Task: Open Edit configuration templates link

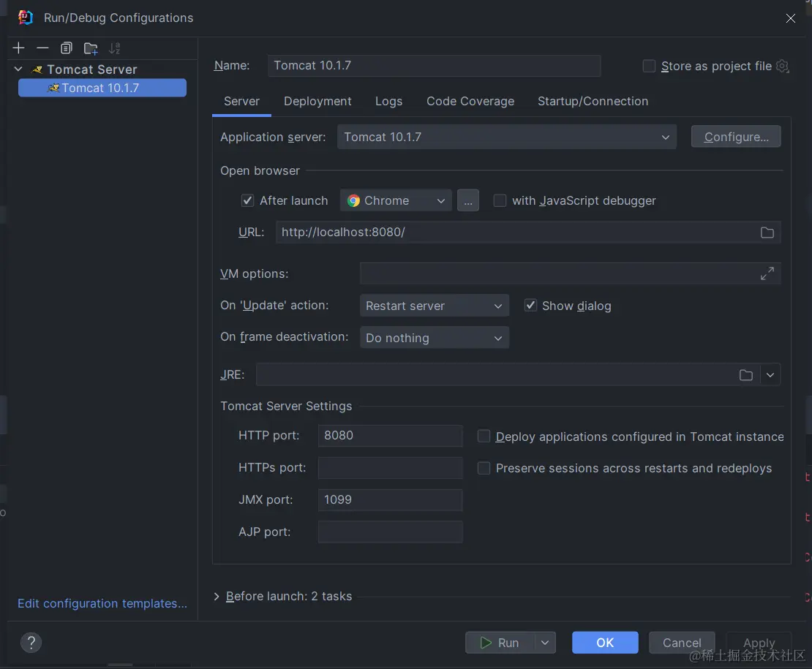Action: click(x=102, y=603)
